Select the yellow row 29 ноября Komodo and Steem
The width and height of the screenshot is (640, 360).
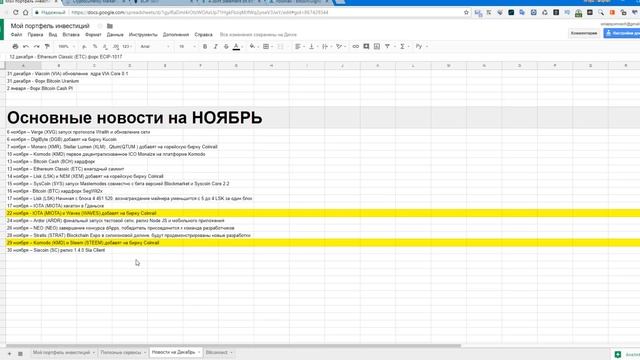pyautogui.click(x=322, y=242)
